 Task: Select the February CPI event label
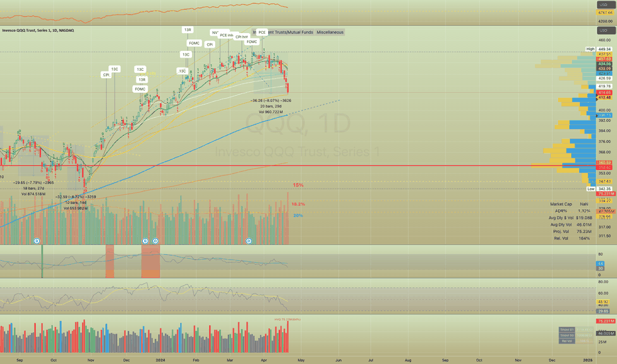[210, 44]
